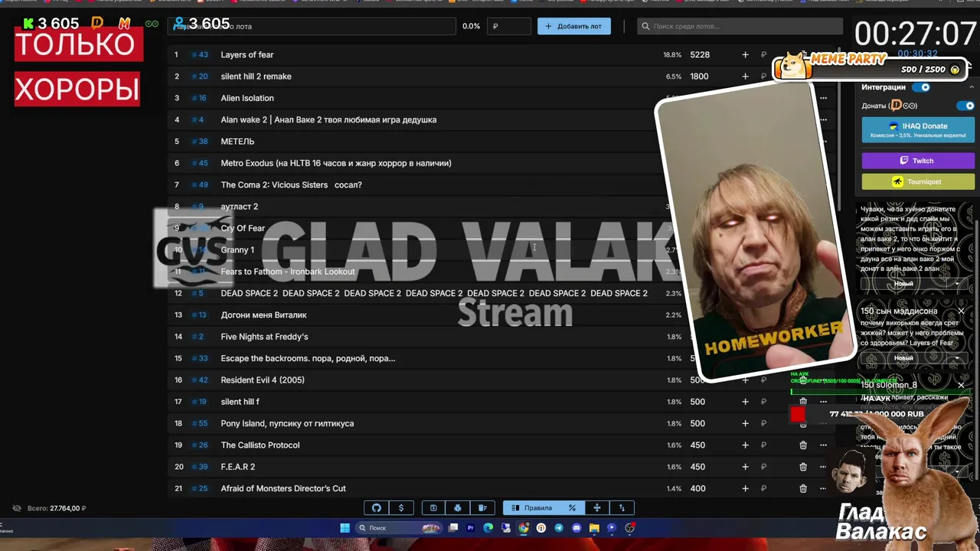Delete Afraid of Monsters Director's Cut lot
Image resolution: width=980 pixels, height=551 pixels.
coord(803,488)
